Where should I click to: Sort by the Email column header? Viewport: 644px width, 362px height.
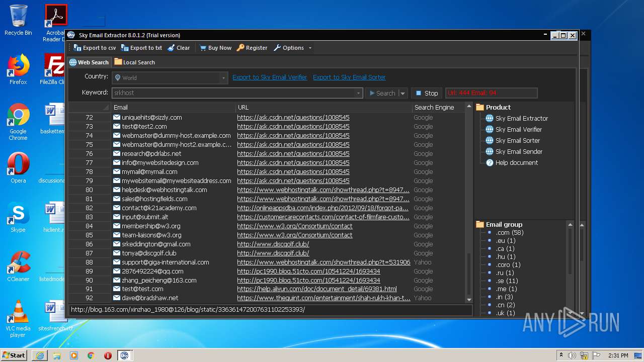click(x=174, y=107)
